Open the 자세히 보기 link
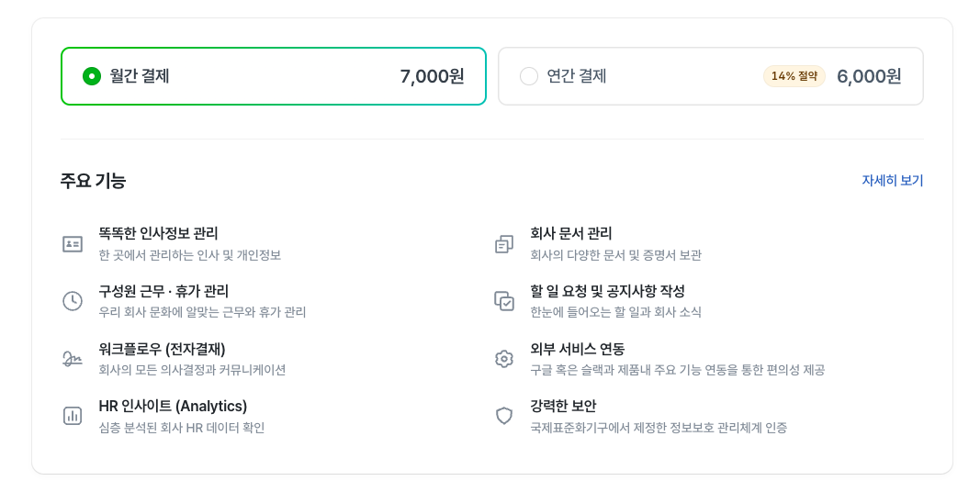Viewport: 980px width, 492px height. 892,181
